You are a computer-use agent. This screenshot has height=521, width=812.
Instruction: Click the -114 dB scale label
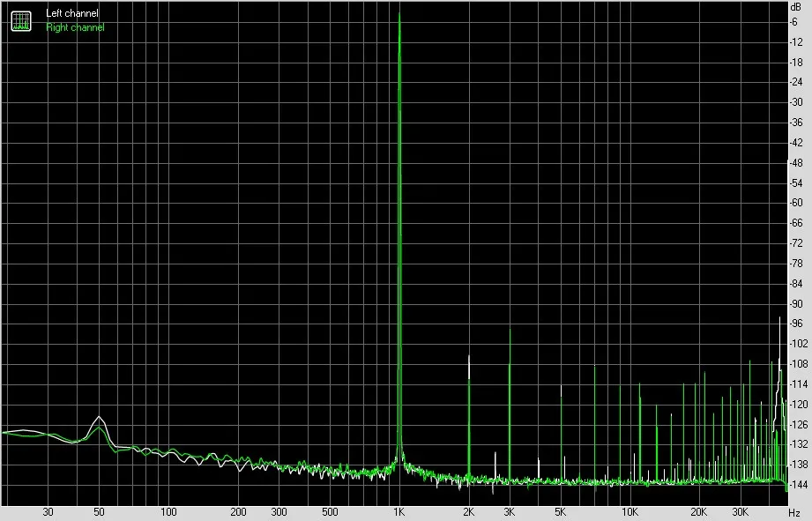click(x=798, y=383)
